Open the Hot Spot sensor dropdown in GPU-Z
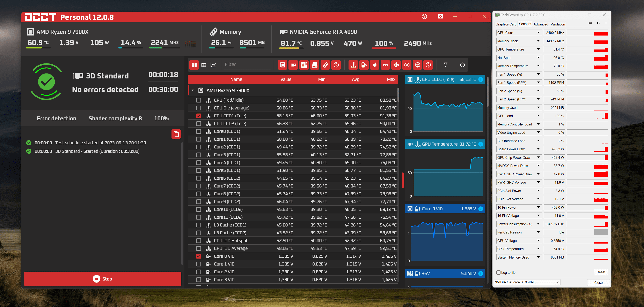Screen dimensions: 644x307 [x=538, y=57]
